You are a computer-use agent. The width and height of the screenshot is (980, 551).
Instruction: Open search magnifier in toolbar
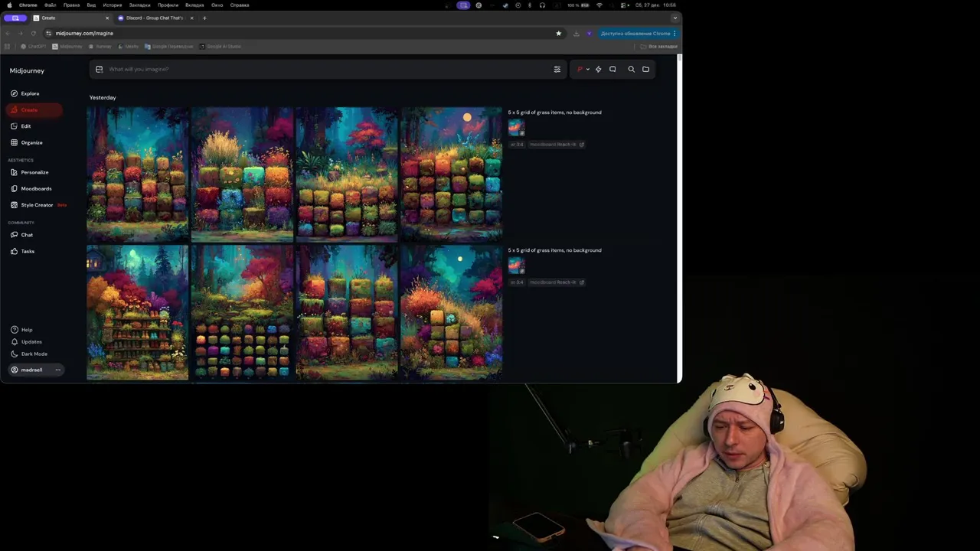click(x=632, y=69)
